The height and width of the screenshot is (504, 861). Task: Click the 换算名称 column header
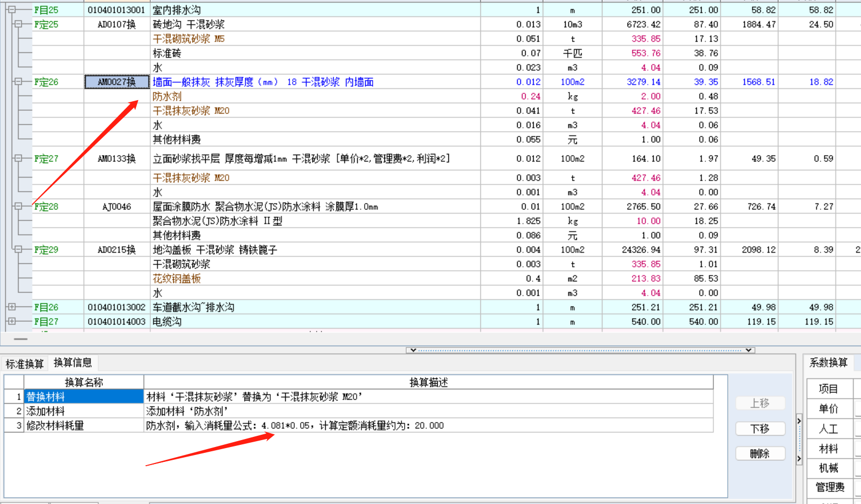pos(84,382)
